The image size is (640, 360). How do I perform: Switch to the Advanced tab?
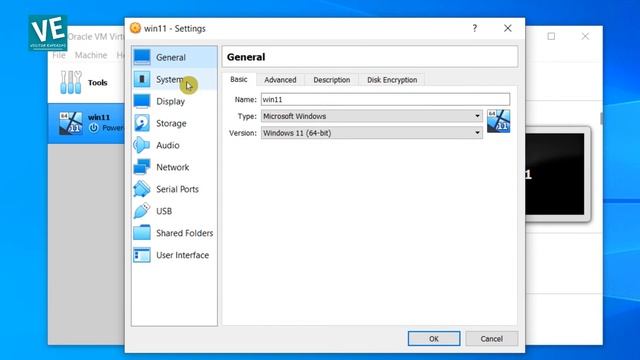pos(280,80)
